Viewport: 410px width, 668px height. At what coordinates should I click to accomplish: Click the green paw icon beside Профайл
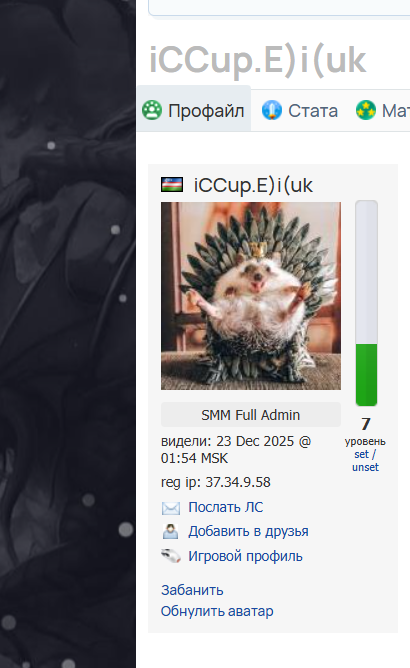(152, 110)
